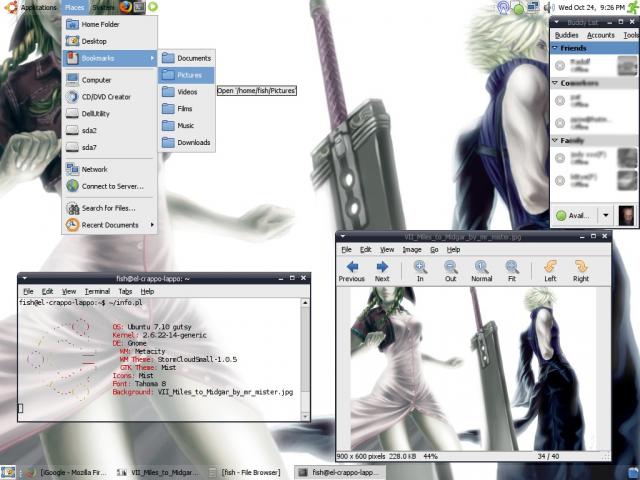Open sda7 drive
This screenshot has width=640, height=480.
[x=109, y=147]
